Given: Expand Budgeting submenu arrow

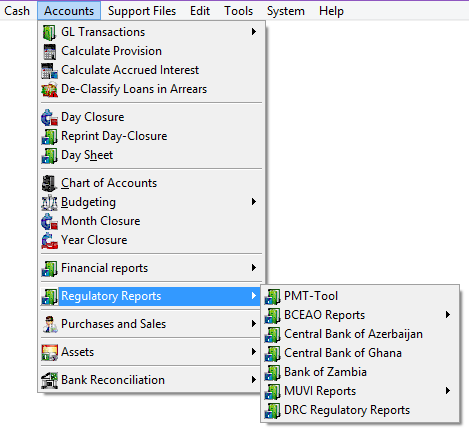Looking at the screenshot, I should 254,202.
